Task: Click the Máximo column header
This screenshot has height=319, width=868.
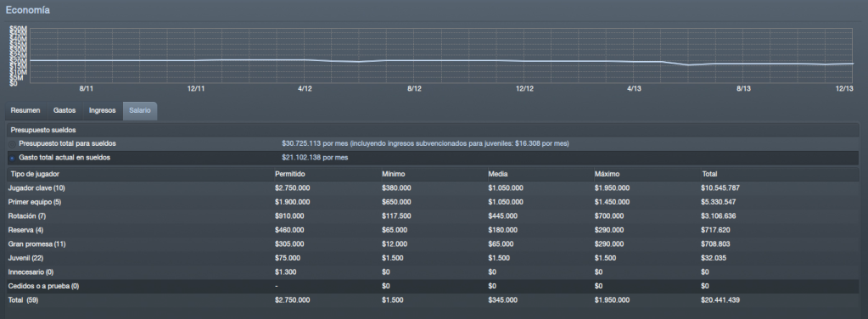Action: tap(608, 174)
